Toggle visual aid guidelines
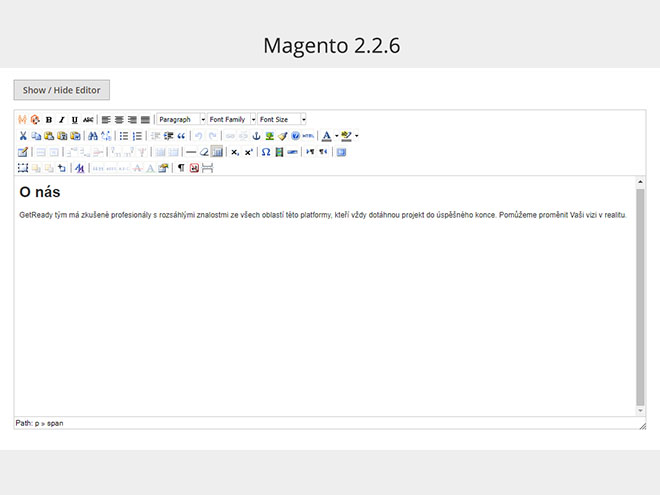This screenshot has height=495, width=660. [217, 152]
